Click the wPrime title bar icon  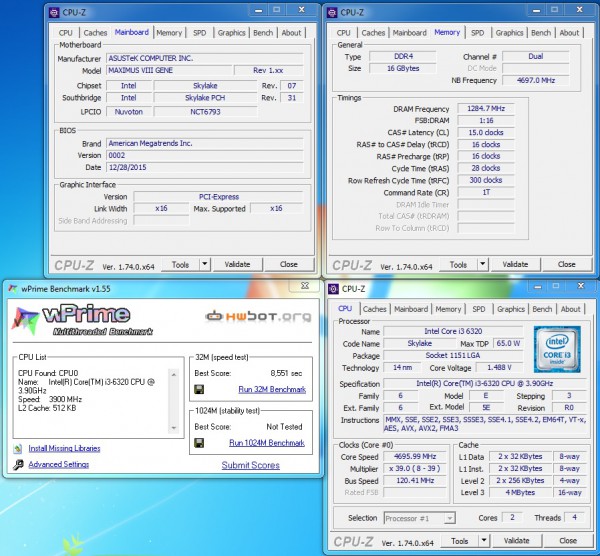tap(13, 289)
